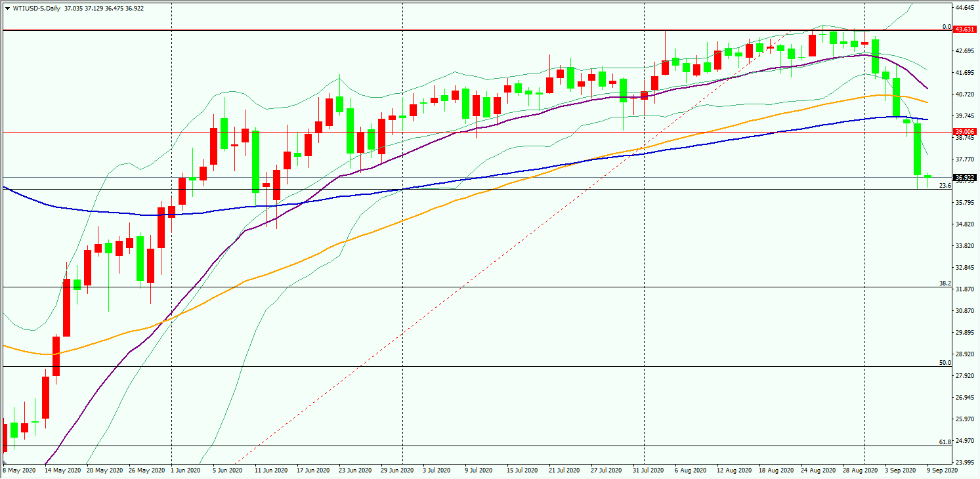Select the red 39.006 price tag
This screenshot has width=980, height=479.
tap(964, 132)
